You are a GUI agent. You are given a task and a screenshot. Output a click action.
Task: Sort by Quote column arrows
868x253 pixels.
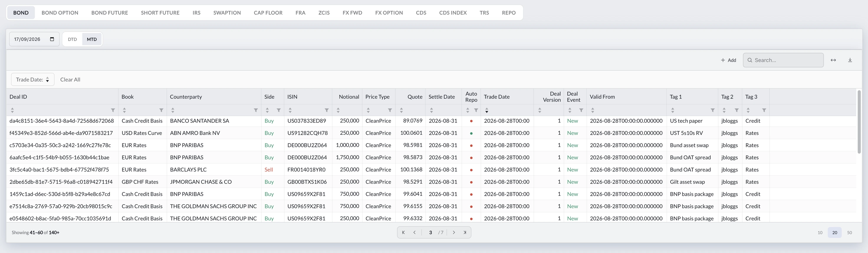point(401,110)
